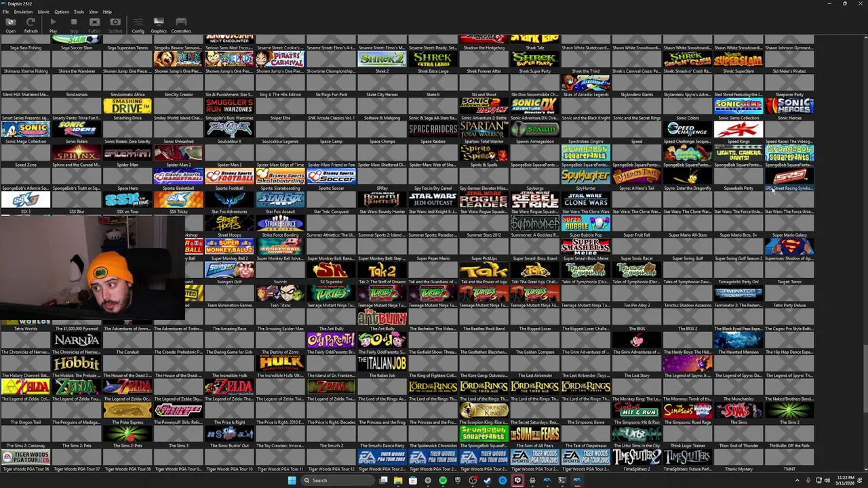This screenshot has width=868, height=488.
Task: Select Star Wars Rebel Strike cover
Action: pos(534,199)
